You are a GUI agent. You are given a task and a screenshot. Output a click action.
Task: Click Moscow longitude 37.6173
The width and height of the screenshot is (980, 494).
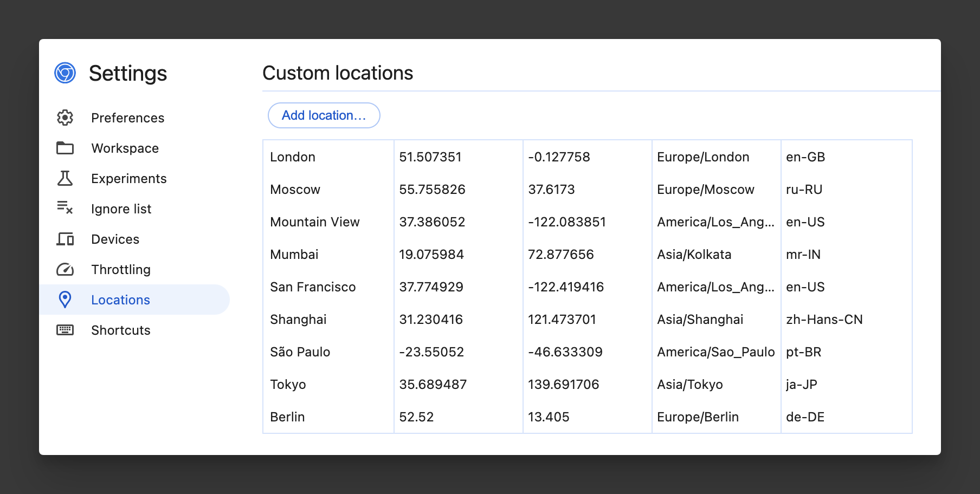(551, 190)
